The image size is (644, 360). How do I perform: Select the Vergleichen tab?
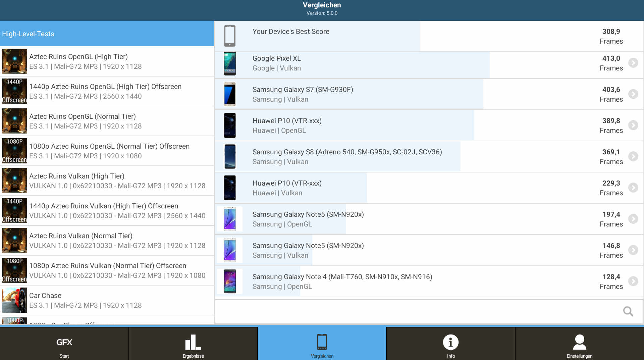click(322, 344)
